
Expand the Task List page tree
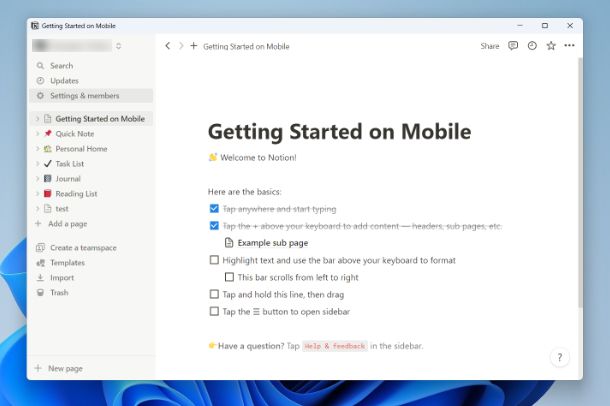coord(37,164)
